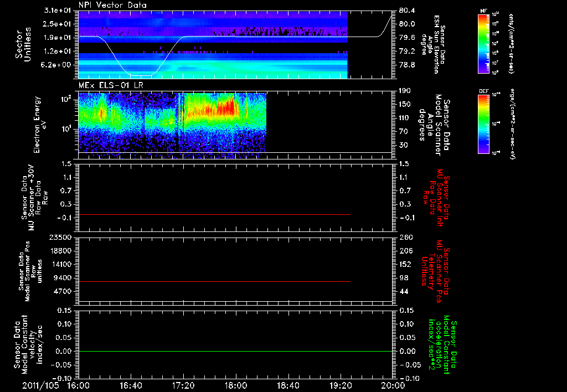Click the 'Model Scanner Angle degrees' axis title
Screen dimensions: 567x392
[x=434, y=125]
